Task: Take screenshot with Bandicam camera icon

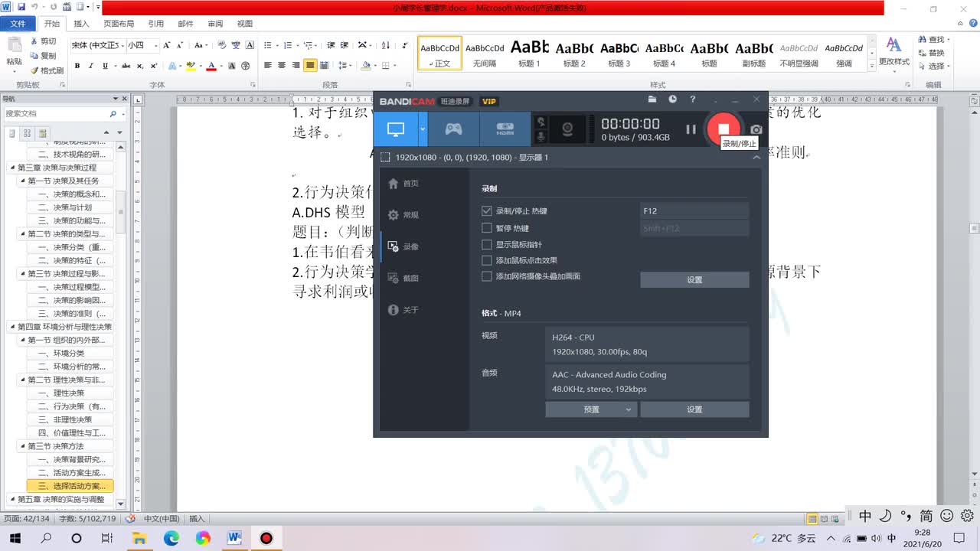Action: [756, 130]
